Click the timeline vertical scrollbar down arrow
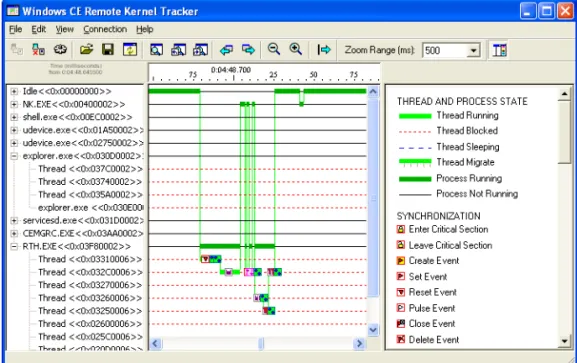The height and width of the screenshot is (363, 577). point(373,329)
